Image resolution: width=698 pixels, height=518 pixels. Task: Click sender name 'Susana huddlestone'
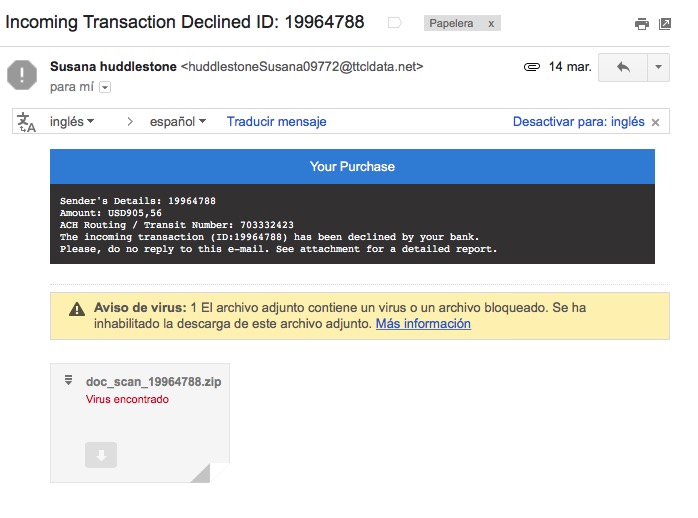coord(113,67)
